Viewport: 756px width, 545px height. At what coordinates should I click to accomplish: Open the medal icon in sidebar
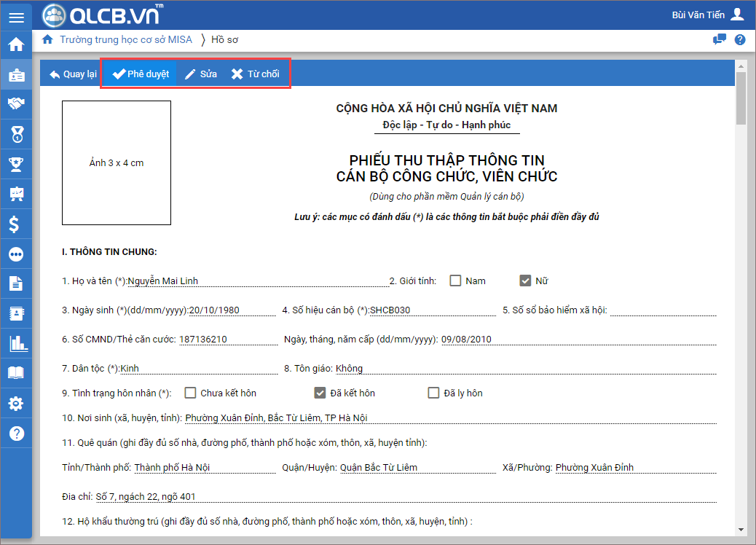tap(15, 134)
